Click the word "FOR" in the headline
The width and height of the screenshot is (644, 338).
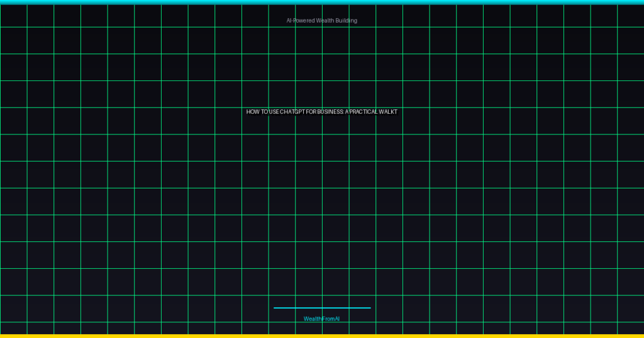311,112
